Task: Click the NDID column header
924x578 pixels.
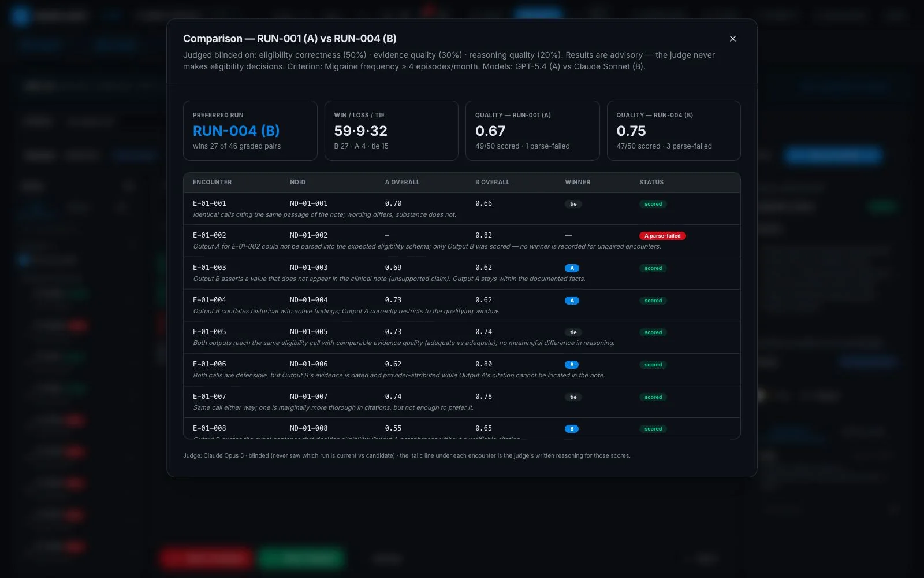Action: pyautogui.click(x=297, y=182)
